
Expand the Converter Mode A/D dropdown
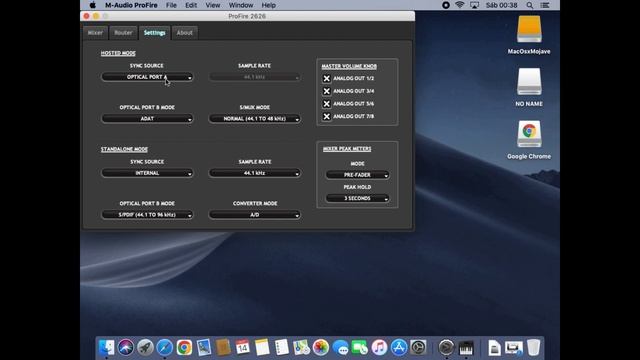click(x=255, y=215)
